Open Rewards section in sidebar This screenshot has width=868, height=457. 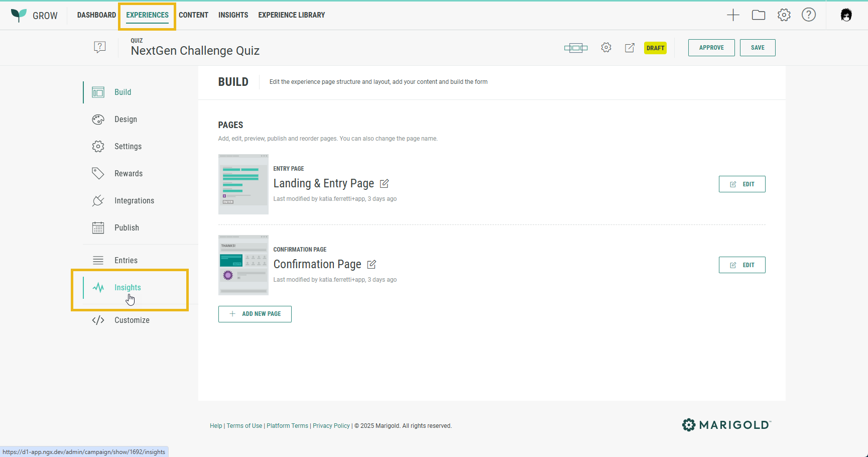(129, 174)
